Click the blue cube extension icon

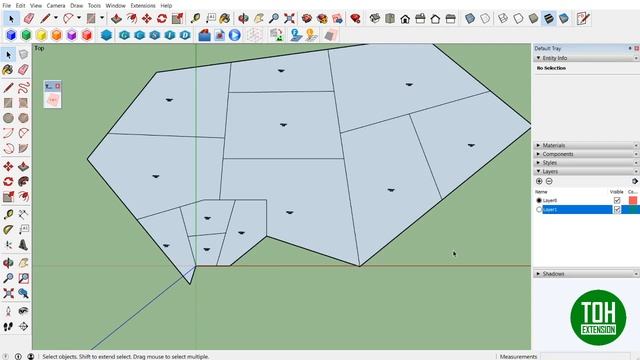click(11, 35)
